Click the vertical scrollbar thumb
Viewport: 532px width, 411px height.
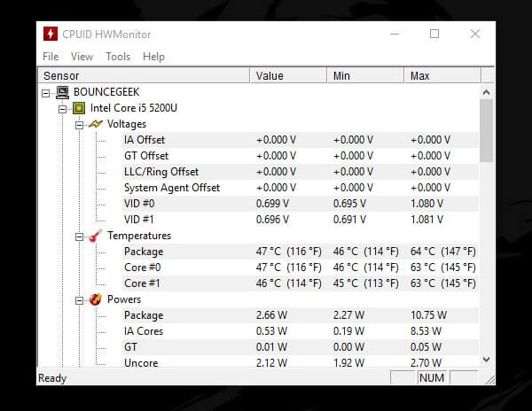486,130
